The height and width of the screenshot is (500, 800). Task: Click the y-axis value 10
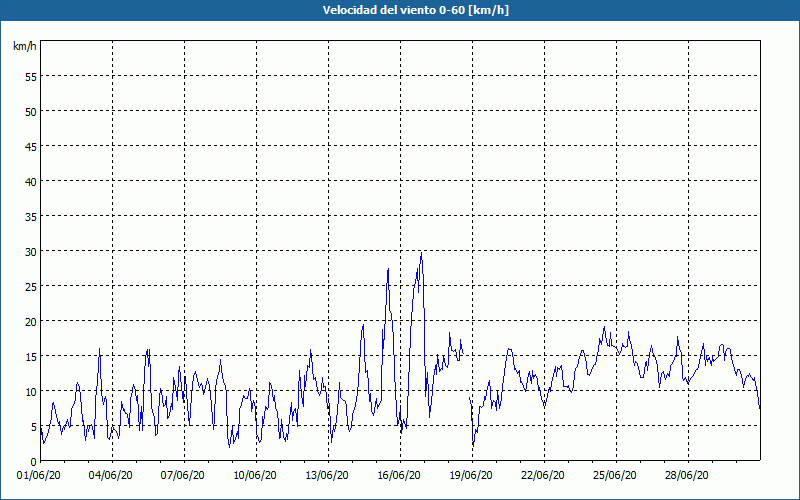pos(31,392)
